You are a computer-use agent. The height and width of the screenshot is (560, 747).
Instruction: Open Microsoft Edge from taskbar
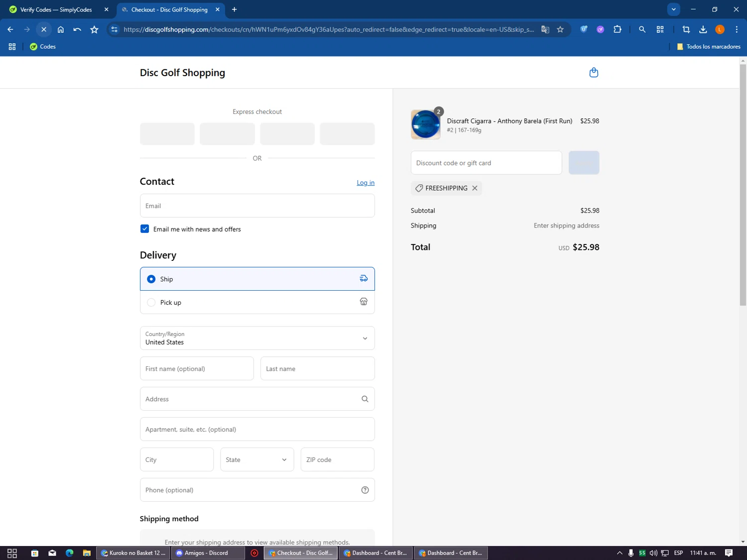click(69, 553)
